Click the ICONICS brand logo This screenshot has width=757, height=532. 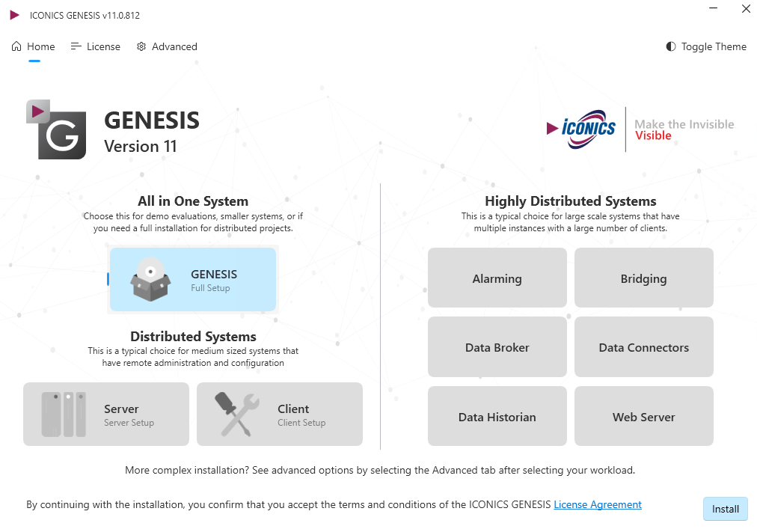[x=581, y=129]
